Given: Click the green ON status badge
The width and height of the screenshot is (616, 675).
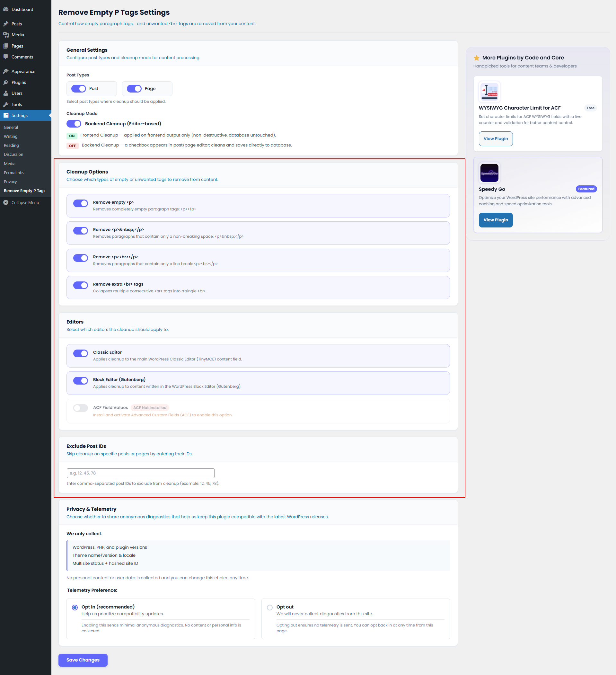Looking at the screenshot, I should (72, 136).
